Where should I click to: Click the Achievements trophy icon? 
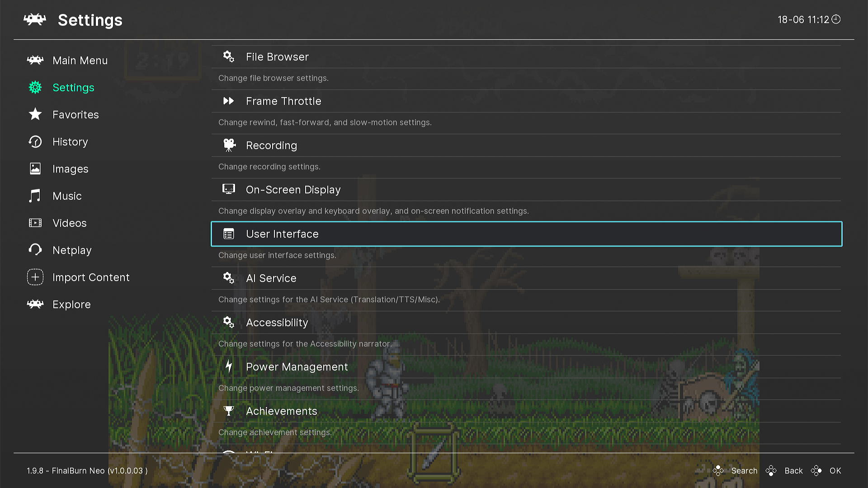(229, 411)
